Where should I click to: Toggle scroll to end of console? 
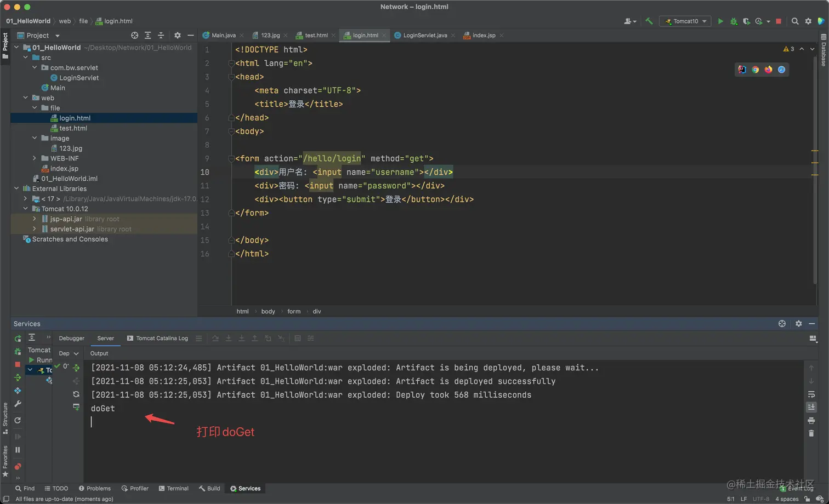[x=811, y=407]
